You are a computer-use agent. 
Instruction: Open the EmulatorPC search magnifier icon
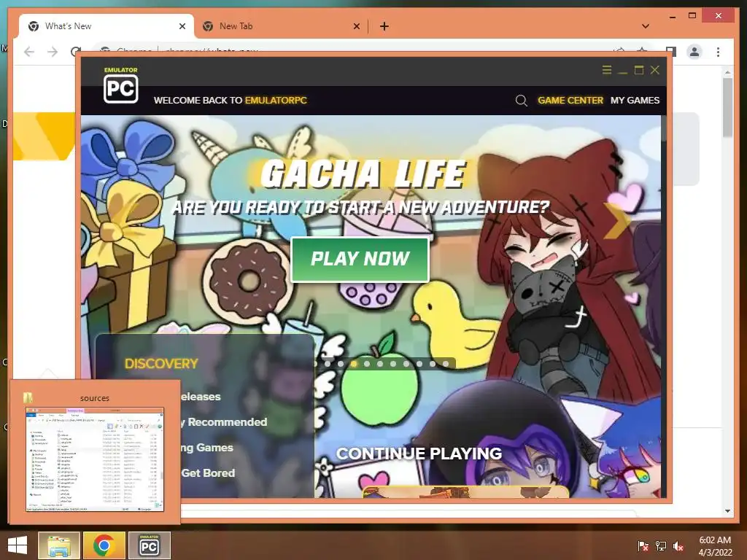[521, 101]
